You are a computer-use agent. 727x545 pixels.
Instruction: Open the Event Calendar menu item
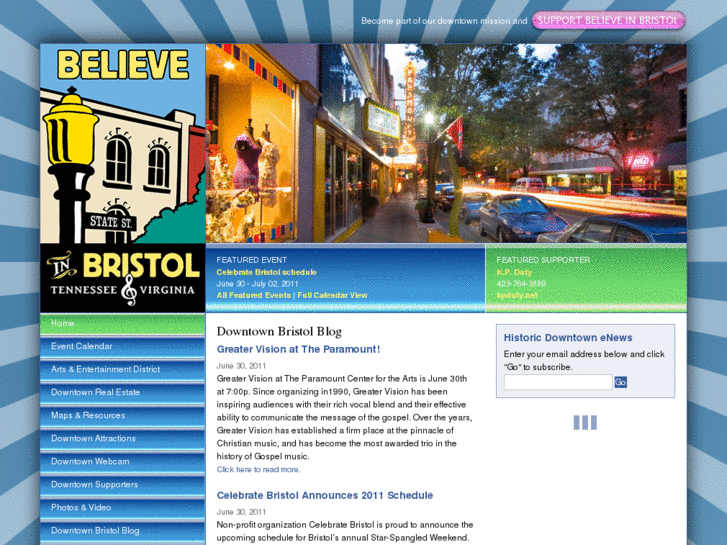[123, 346]
